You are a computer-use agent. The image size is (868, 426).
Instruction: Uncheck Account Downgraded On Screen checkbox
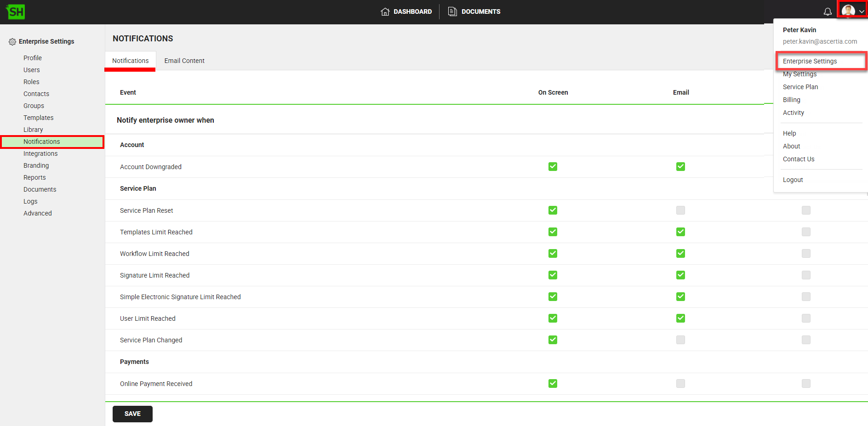coord(553,167)
